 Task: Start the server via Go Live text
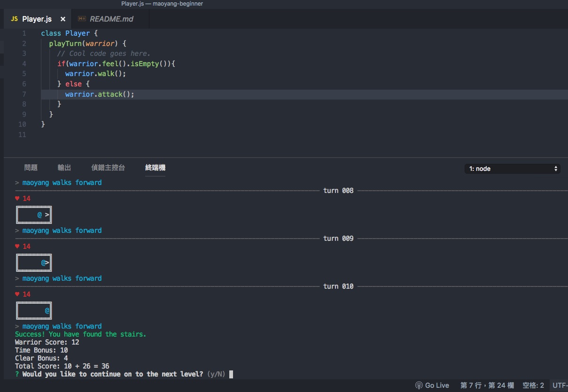437,385
